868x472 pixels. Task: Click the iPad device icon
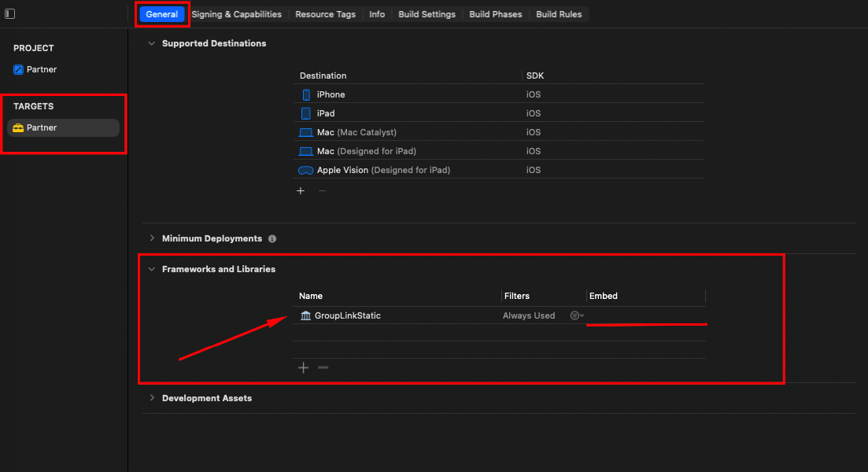(305, 113)
